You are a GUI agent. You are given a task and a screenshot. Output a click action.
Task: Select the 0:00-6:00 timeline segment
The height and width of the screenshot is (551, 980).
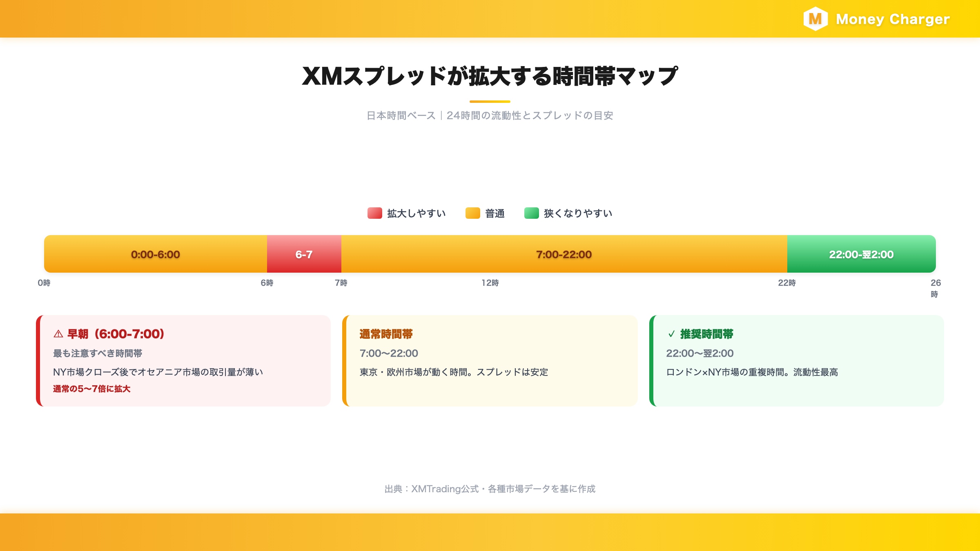[x=156, y=254]
